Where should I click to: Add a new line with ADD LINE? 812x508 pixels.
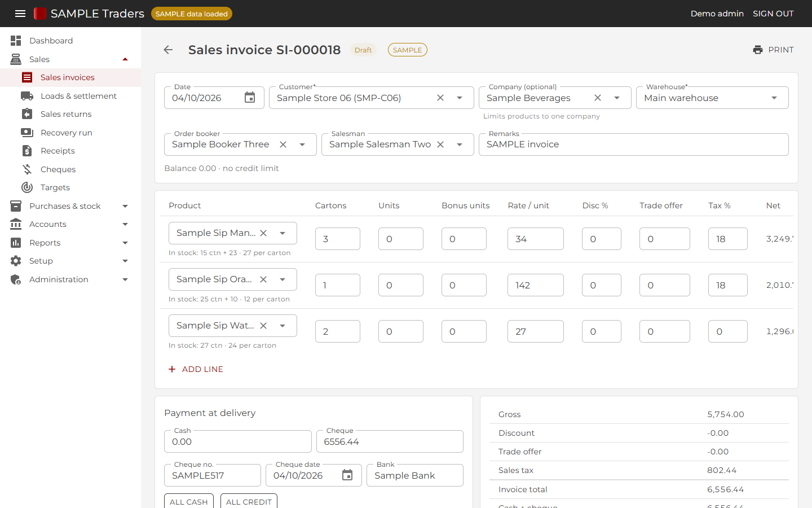(196, 369)
